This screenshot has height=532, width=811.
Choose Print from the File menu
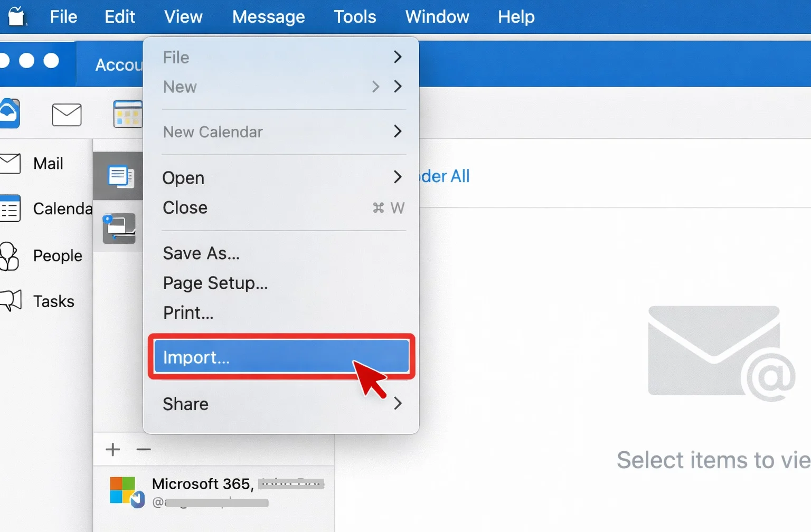[188, 312]
